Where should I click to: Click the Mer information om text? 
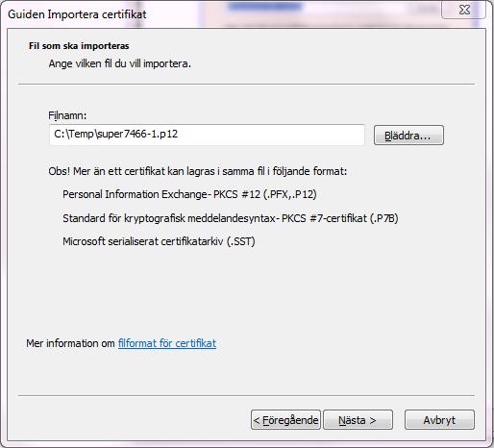[x=70, y=343]
